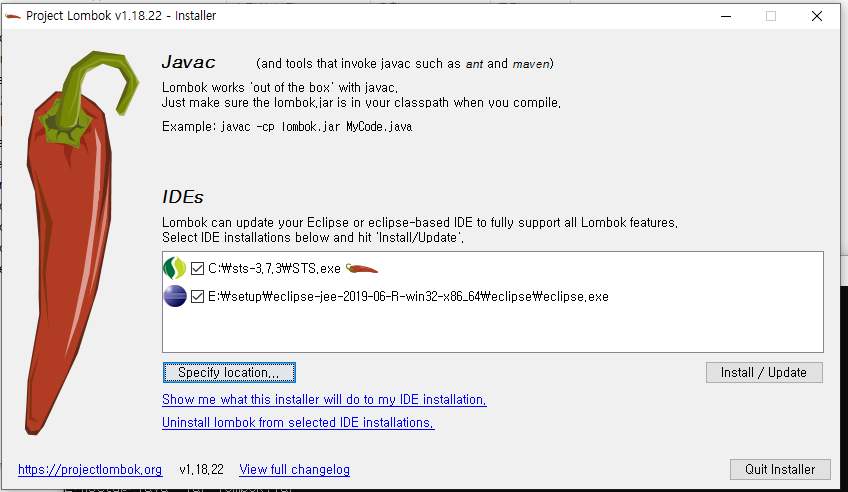848x492 pixels.
Task: Click the v1.18.22 version label at bottom
Action: pyautogui.click(x=201, y=469)
